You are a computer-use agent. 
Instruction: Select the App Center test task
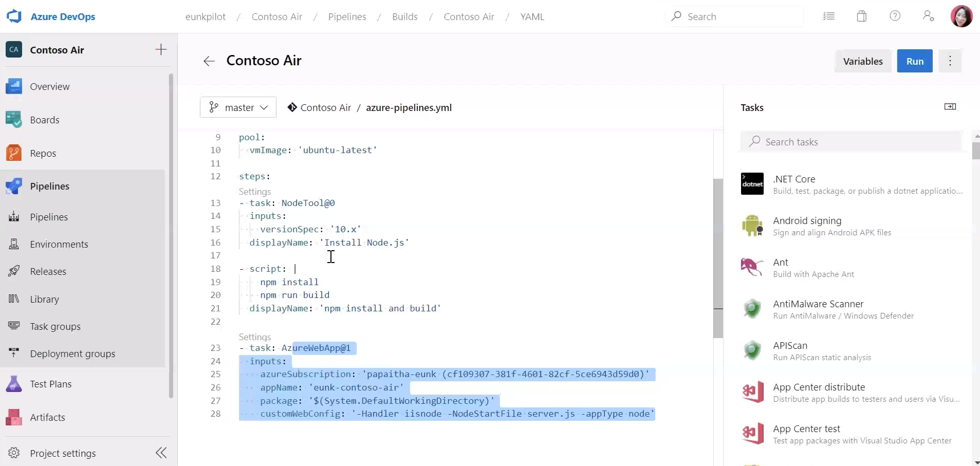click(852, 434)
